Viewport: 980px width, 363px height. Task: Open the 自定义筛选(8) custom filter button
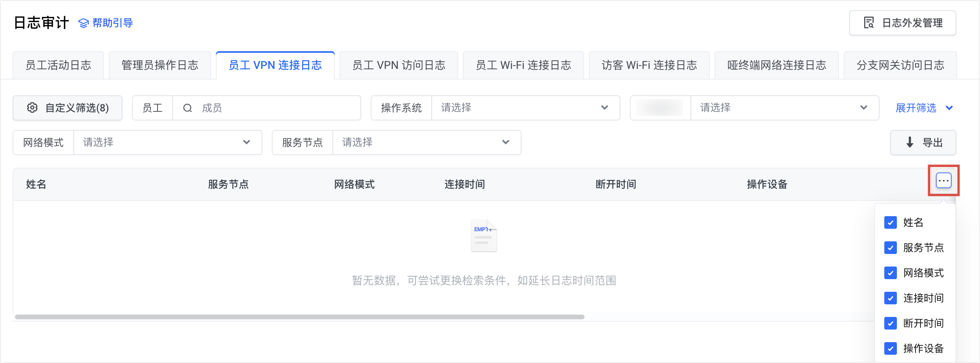pos(68,108)
